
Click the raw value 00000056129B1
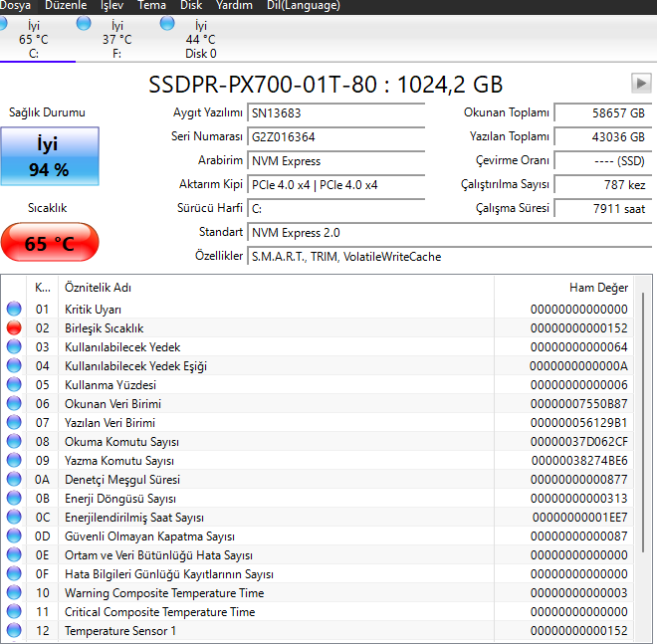(579, 423)
